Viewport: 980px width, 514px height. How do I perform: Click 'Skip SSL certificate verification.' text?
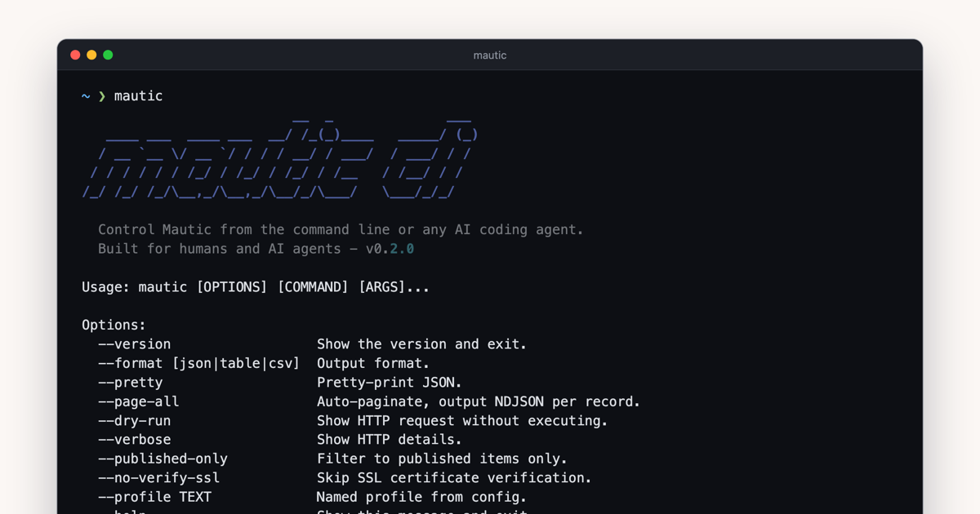point(454,478)
